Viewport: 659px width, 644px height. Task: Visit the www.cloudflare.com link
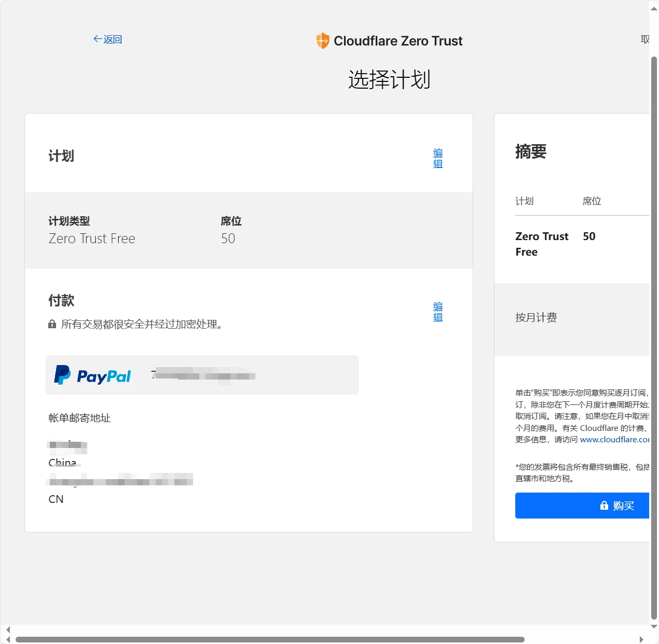tap(615, 439)
